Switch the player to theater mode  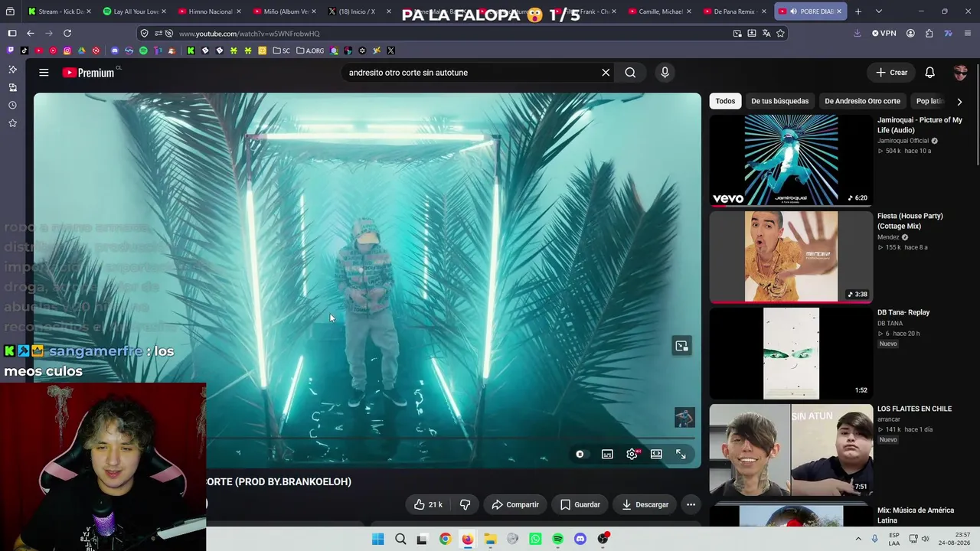pos(656,454)
